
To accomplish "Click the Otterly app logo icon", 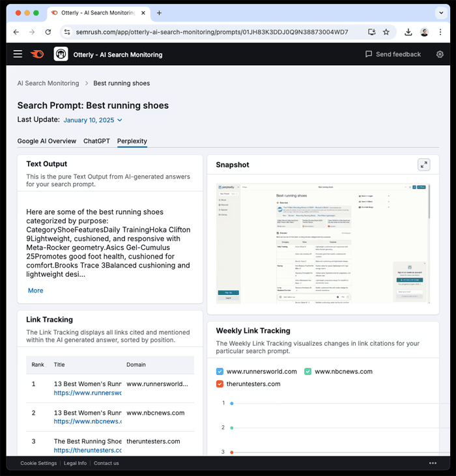I will [61, 54].
